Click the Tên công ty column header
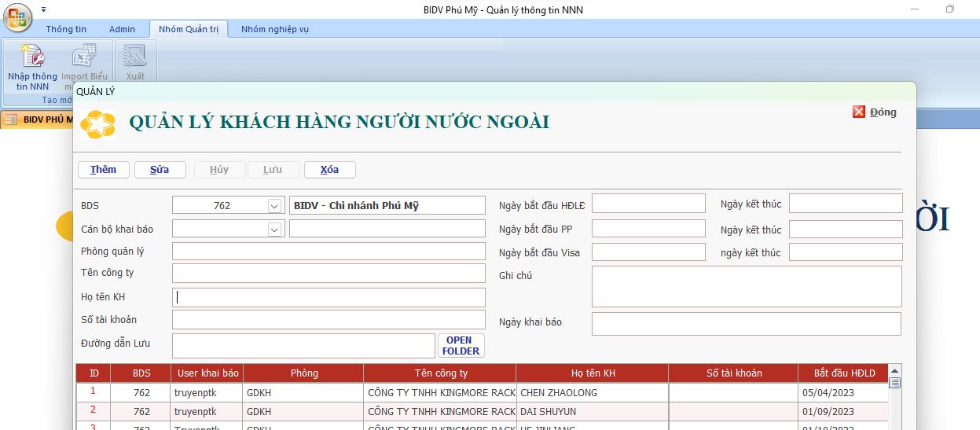980x430 pixels. [441, 373]
